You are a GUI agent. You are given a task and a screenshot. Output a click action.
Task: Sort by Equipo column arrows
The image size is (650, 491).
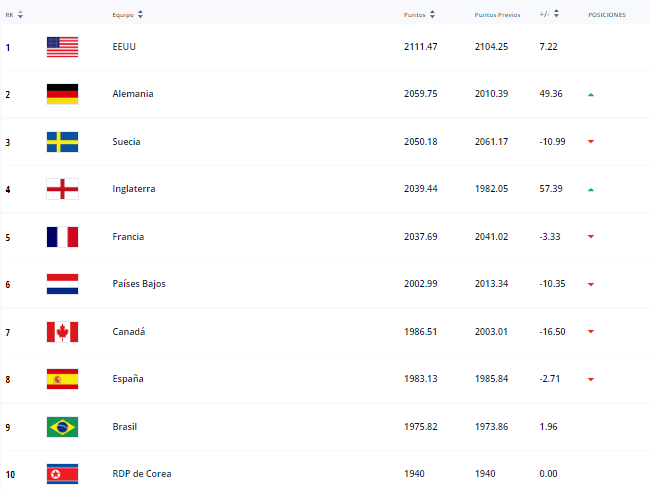pyautogui.click(x=141, y=15)
